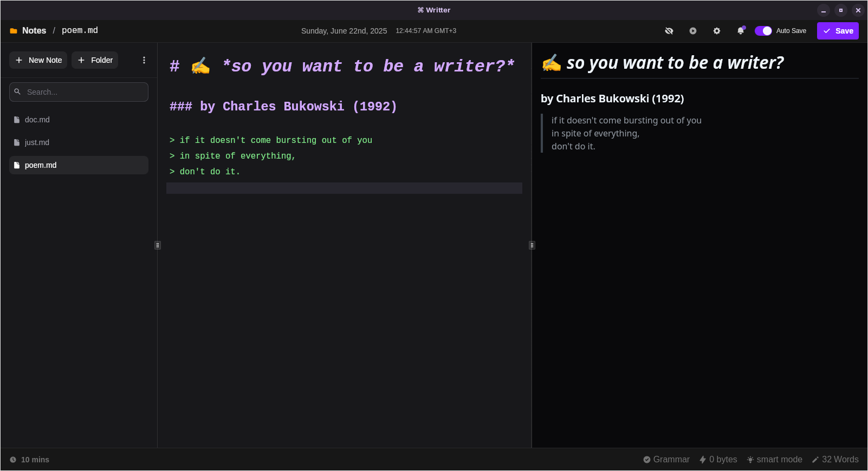Open doc.md file
The width and height of the screenshot is (868, 471).
tap(79, 120)
